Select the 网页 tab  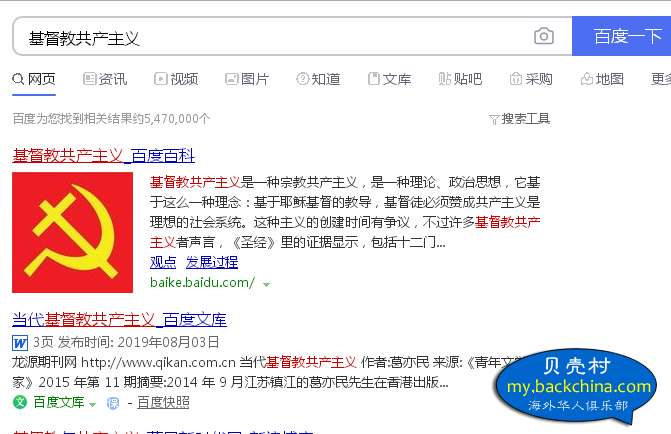[34, 79]
